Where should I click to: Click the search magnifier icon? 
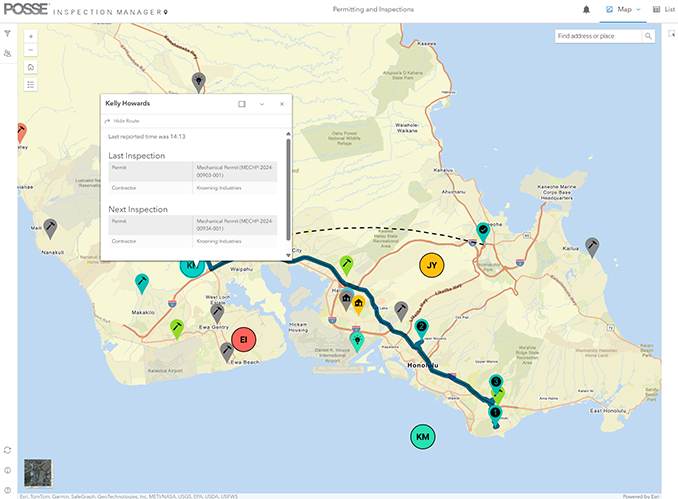[x=648, y=36]
